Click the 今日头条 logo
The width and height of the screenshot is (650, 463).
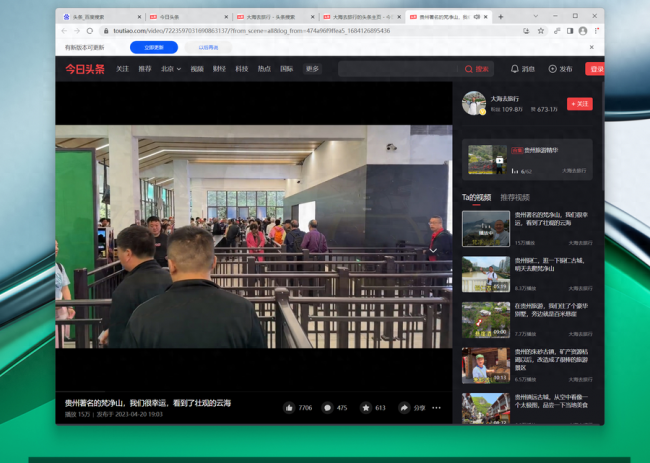click(85, 69)
